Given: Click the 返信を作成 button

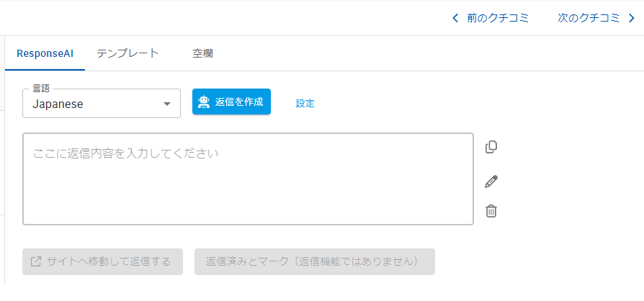Looking at the screenshot, I should point(232,102).
